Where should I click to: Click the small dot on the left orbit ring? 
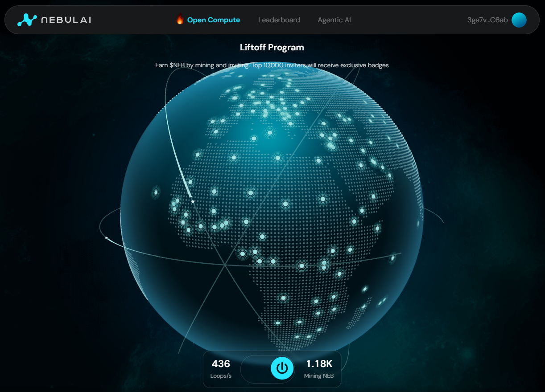click(x=107, y=238)
